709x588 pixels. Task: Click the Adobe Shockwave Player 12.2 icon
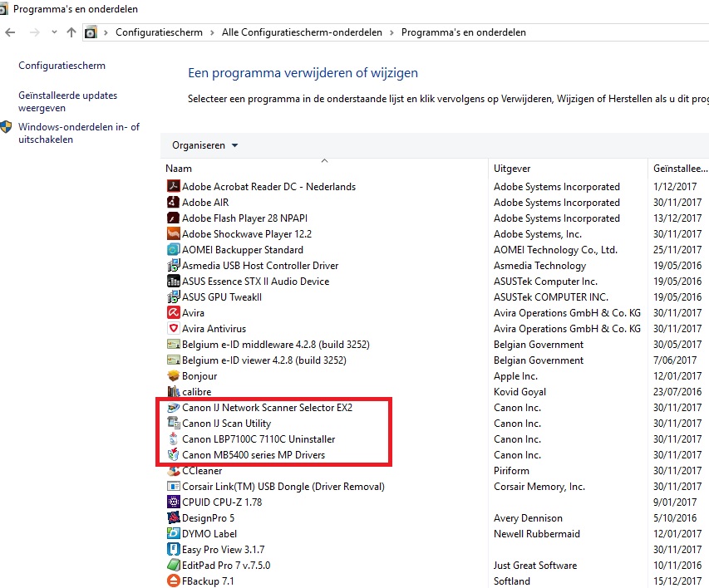click(x=173, y=233)
